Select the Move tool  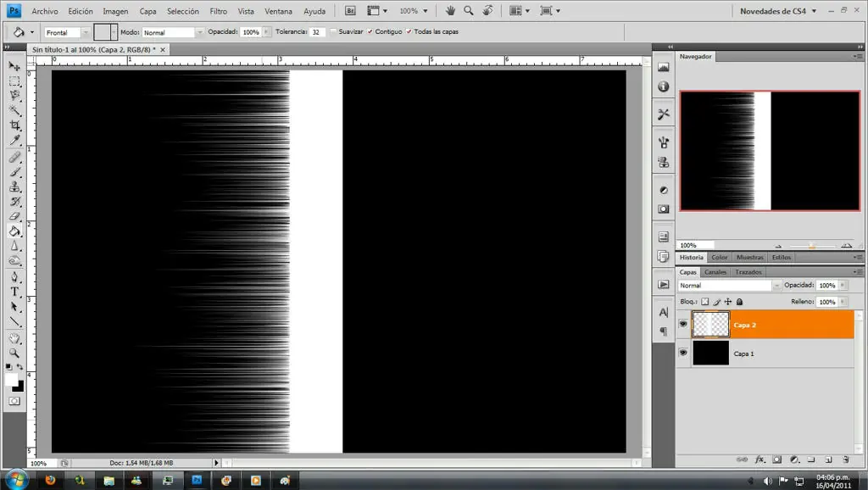tap(14, 66)
